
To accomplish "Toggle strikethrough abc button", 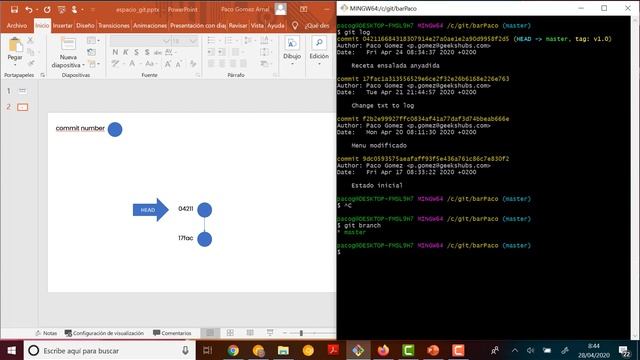I will tap(158, 52).
